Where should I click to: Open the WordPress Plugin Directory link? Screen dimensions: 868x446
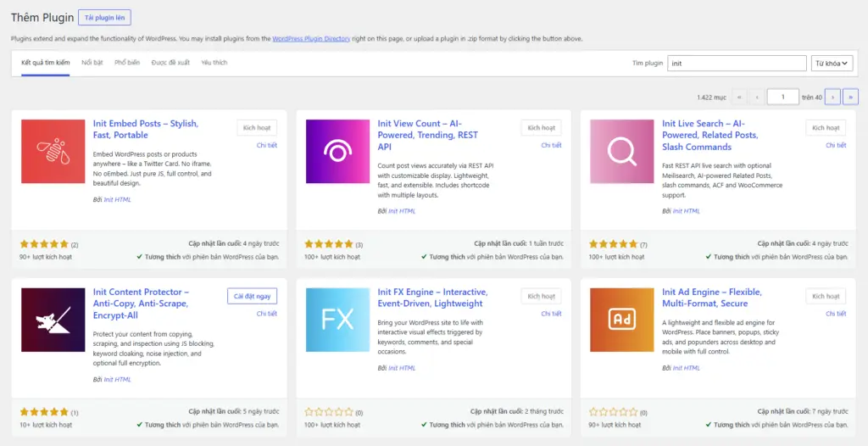311,39
